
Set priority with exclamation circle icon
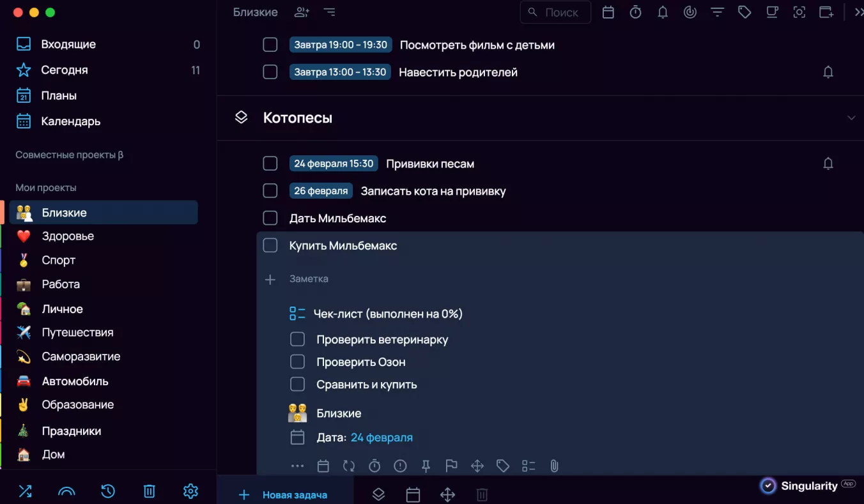400,466
